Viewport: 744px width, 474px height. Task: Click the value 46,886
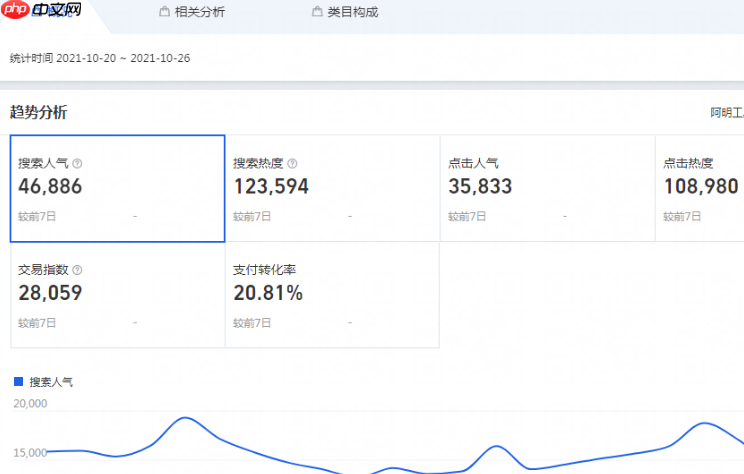click(x=50, y=186)
